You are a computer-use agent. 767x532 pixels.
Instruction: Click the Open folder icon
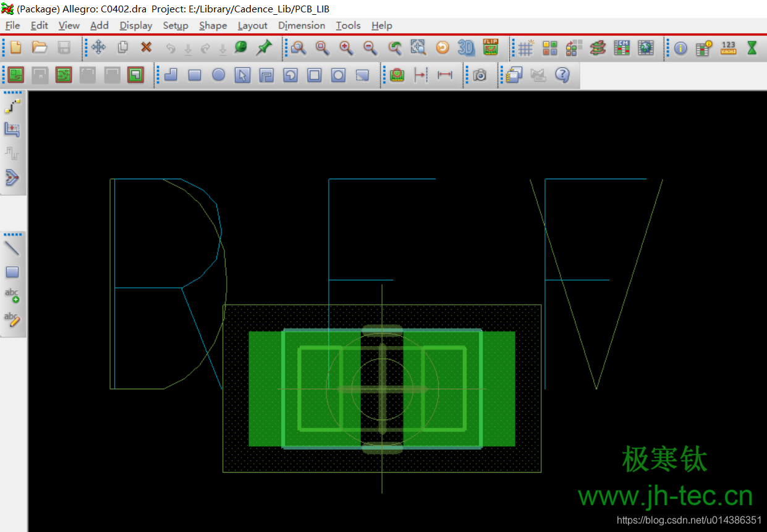(40, 48)
